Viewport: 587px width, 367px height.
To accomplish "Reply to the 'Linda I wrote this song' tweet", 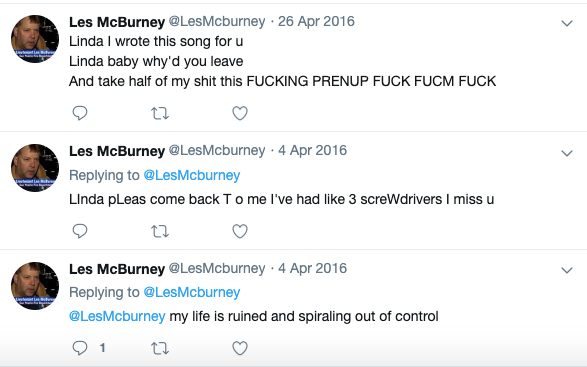I will 80,113.
